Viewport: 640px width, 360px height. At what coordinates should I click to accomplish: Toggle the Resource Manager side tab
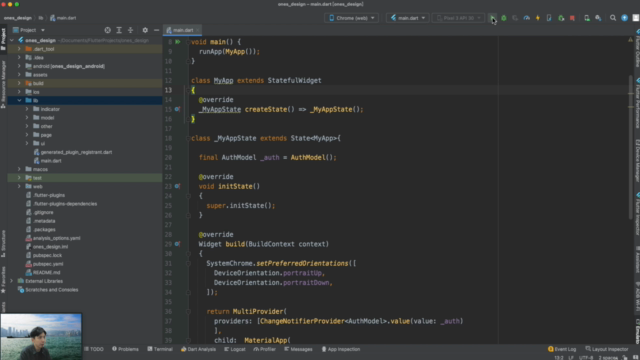(x=3, y=84)
